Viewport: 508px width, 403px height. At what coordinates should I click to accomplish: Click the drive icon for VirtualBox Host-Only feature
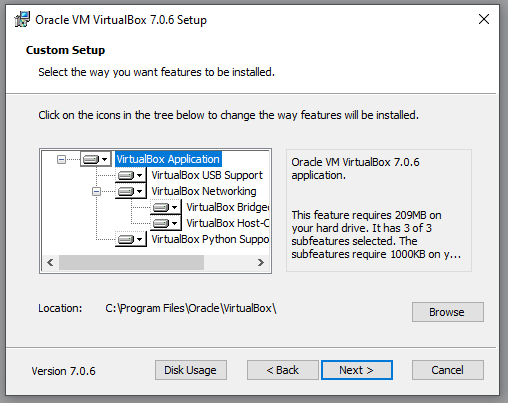click(x=166, y=223)
